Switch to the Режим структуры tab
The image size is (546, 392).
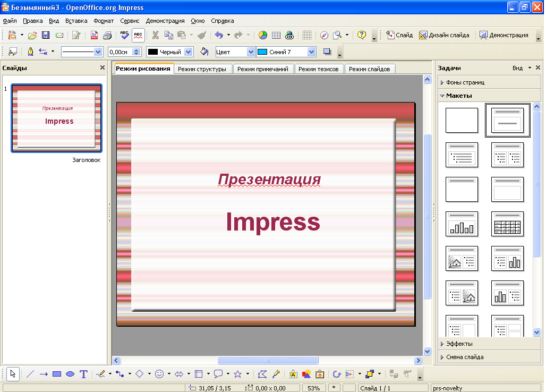click(x=202, y=69)
